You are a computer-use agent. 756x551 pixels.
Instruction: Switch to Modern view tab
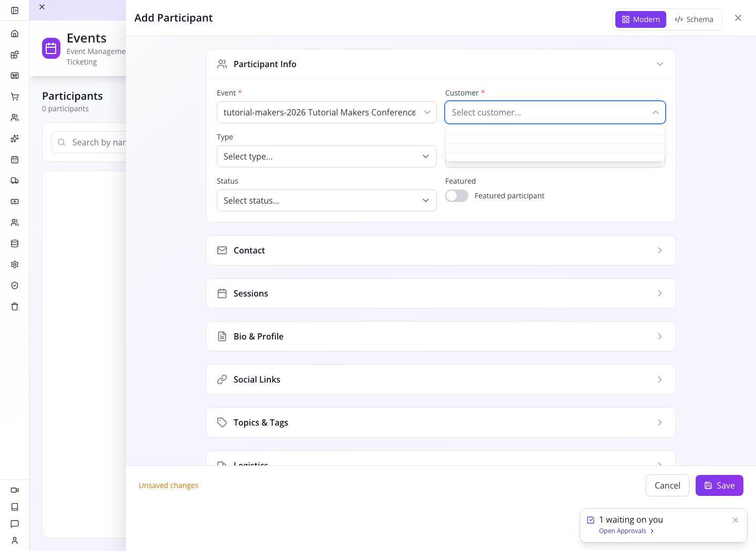(640, 19)
